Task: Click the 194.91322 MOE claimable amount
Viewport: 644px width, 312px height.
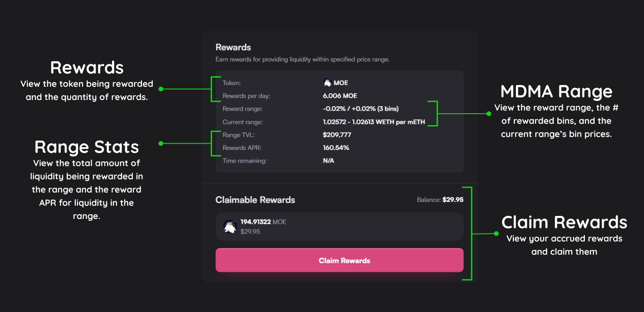Action: (x=263, y=222)
